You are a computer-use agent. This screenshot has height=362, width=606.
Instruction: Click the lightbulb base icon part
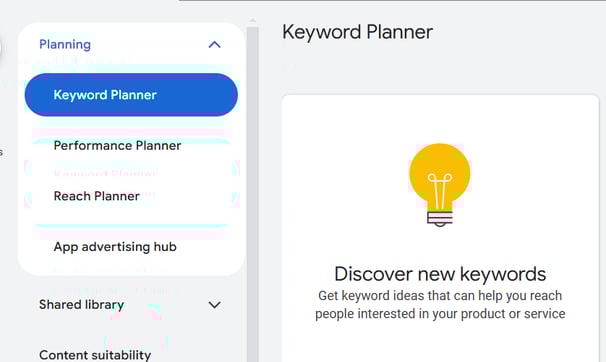point(440,218)
